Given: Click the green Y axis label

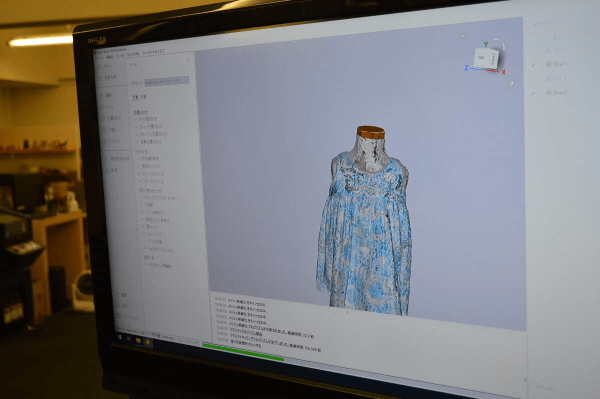Looking at the screenshot, I should point(486,44).
